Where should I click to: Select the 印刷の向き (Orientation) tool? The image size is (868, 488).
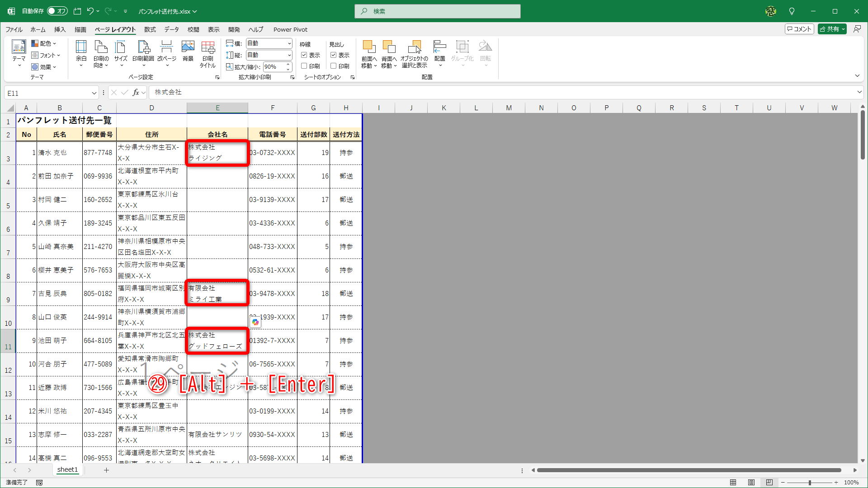(x=101, y=52)
